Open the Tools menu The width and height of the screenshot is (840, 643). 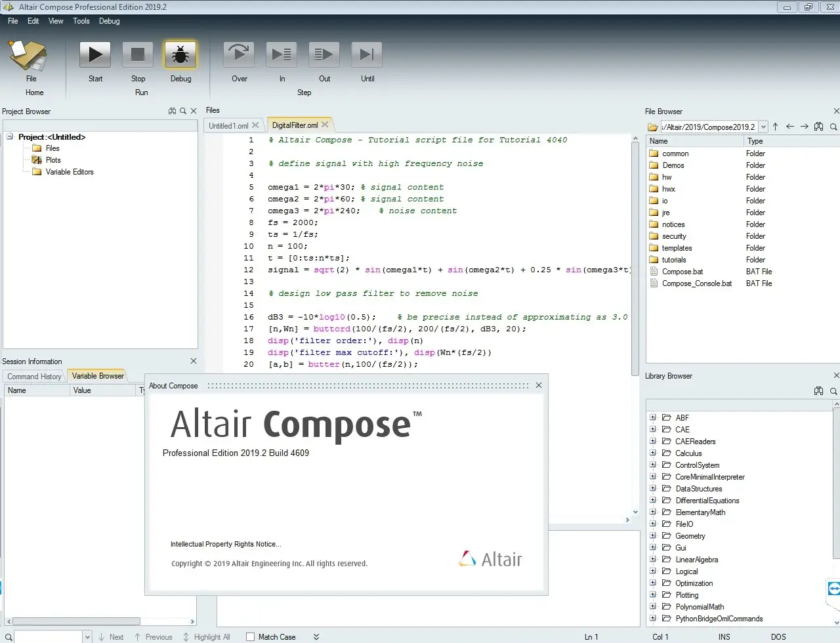81,21
